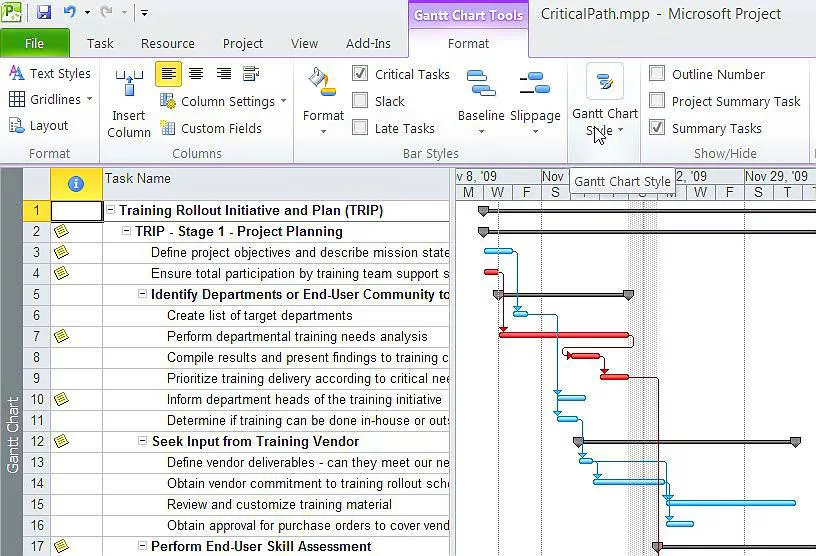The image size is (816, 556).
Task: Collapse Seek Input from Training Vendor
Action: pyautogui.click(x=142, y=441)
